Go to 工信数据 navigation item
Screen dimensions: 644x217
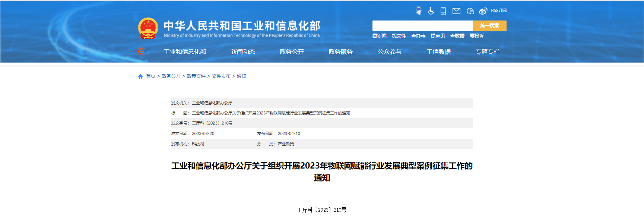[x=438, y=52]
